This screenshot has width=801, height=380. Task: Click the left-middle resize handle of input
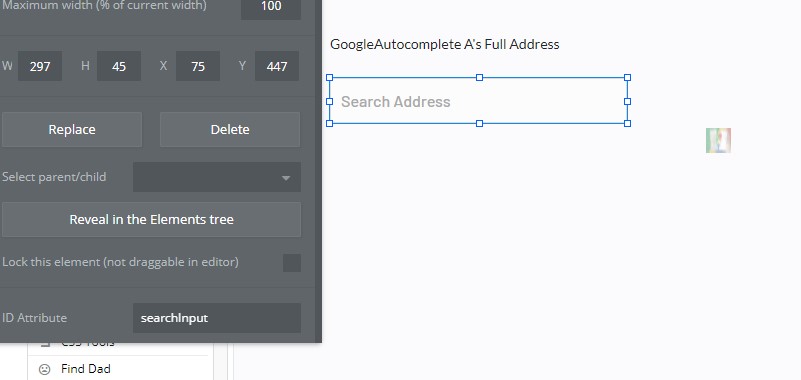(329, 101)
